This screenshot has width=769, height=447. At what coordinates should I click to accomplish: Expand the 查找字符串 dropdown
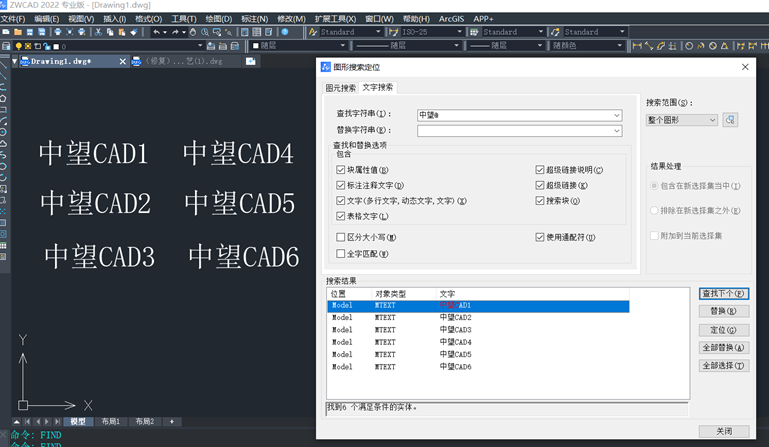616,115
